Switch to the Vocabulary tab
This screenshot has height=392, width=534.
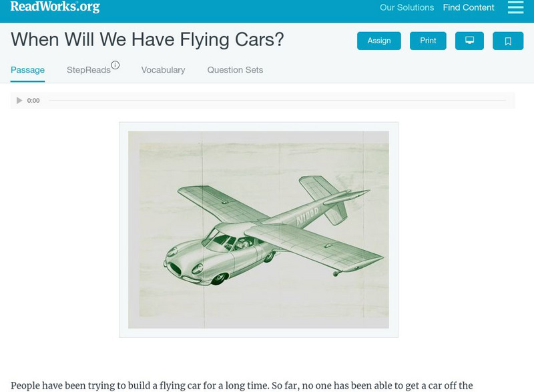pos(163,70)
